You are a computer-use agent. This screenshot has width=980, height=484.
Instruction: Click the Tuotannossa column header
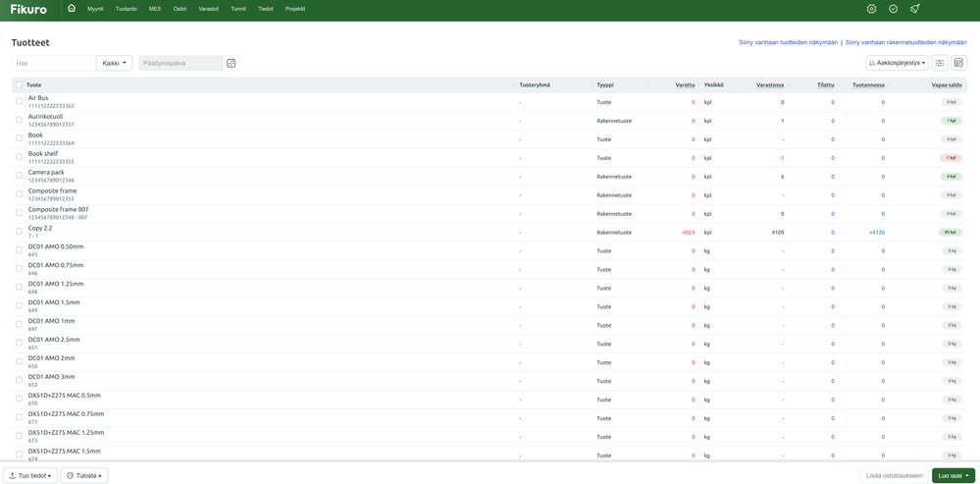pos(869,85)
